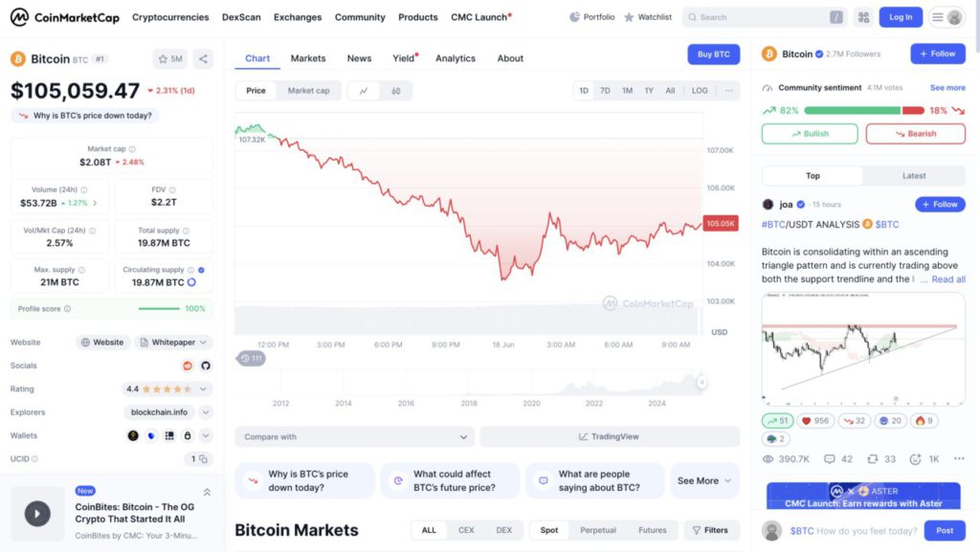
Task: Toggle chart to Market cap view
Action: [x=309, y=91]
